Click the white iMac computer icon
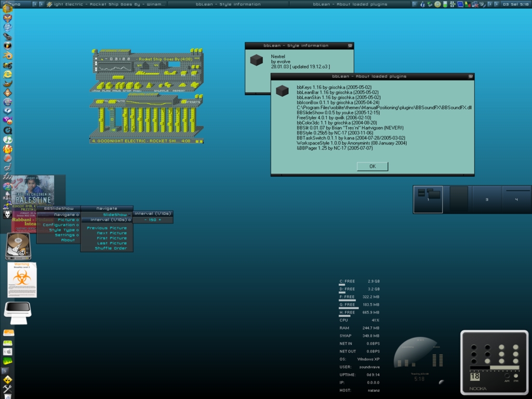This screenshot has width=532, height=399. coord(18,312)
